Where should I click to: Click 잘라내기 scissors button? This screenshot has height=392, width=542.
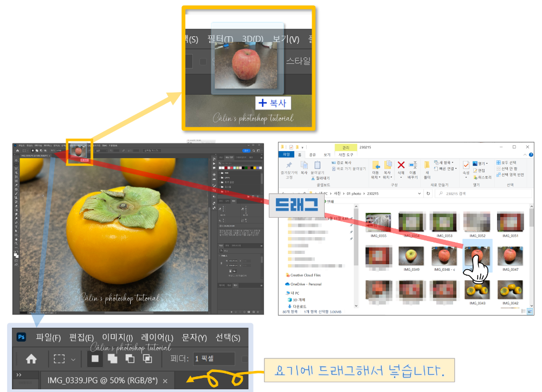pyautogui.click(x=320, y=178)
